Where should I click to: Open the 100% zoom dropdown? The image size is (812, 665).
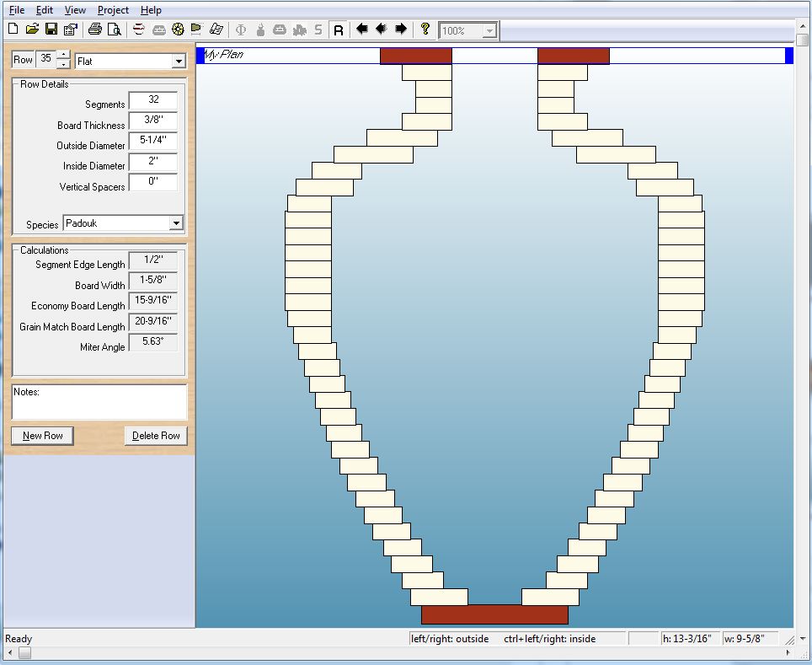pos(489,31)
